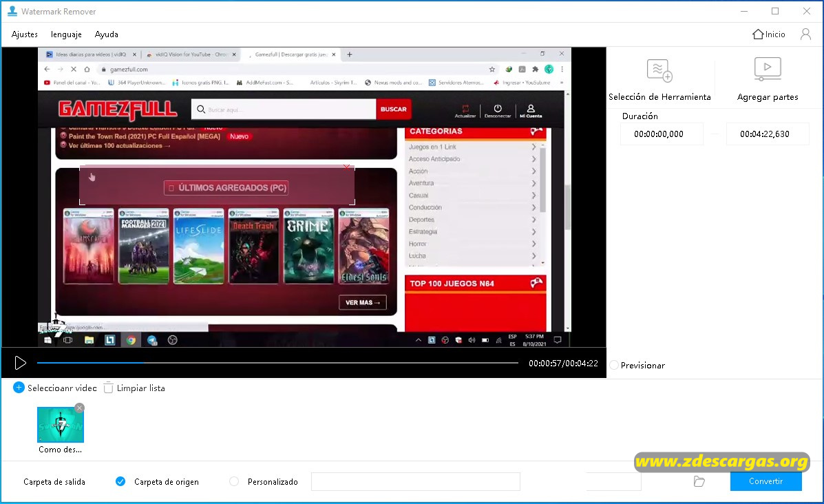Switch to Ideas diarias para videos tab
Image resolution: width=824 pixels, height=504 pixels.
coord(90,54)
